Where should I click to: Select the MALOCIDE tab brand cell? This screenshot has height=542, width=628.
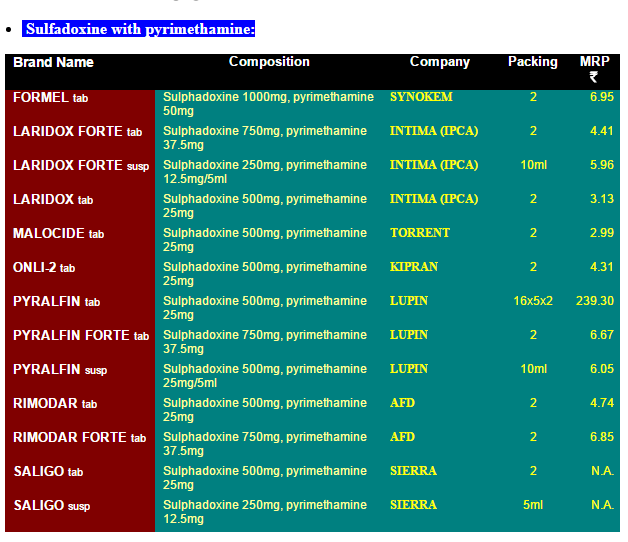58,234
